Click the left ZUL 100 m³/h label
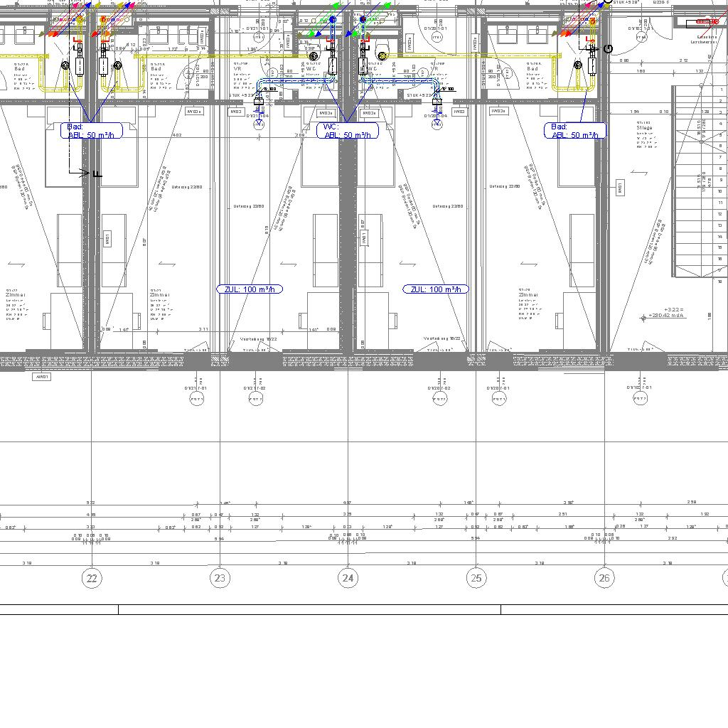Viewport: 728px width, 728px height. tap(250, 289)
